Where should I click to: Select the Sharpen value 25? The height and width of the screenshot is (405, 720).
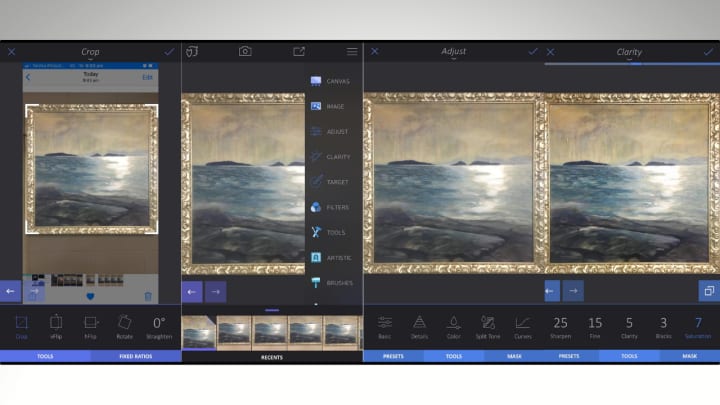[560, 327]
